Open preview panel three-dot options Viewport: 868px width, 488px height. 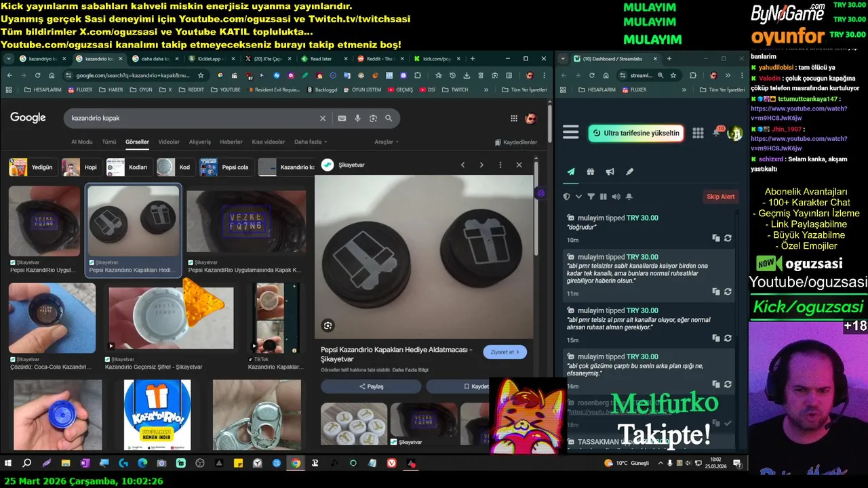[500, 165]
